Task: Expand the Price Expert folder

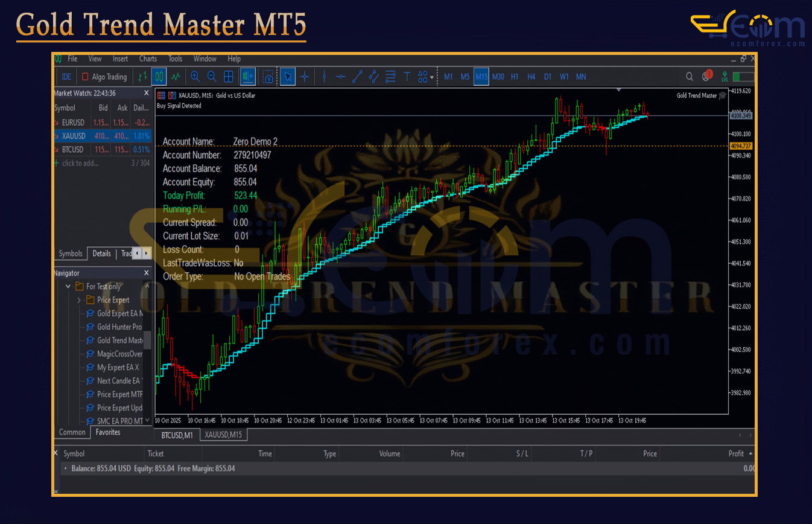Action: point(79,300)
